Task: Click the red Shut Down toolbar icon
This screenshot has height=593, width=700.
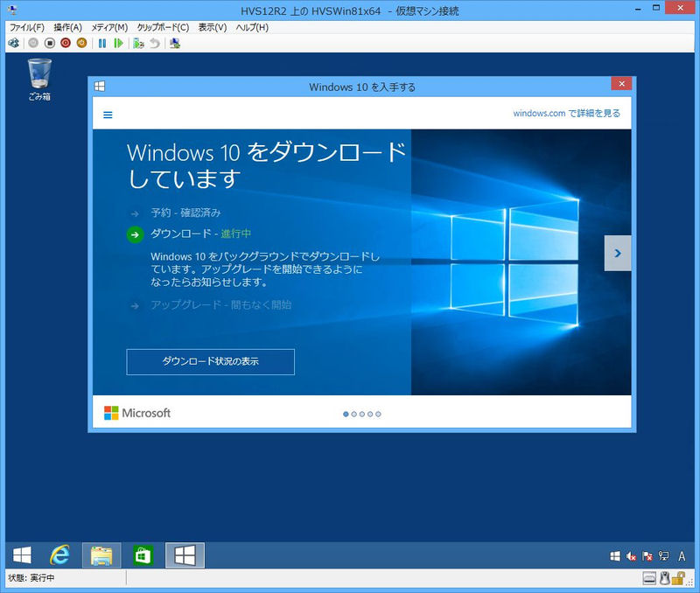Action: pyautogui.click(x=66, y=43)
